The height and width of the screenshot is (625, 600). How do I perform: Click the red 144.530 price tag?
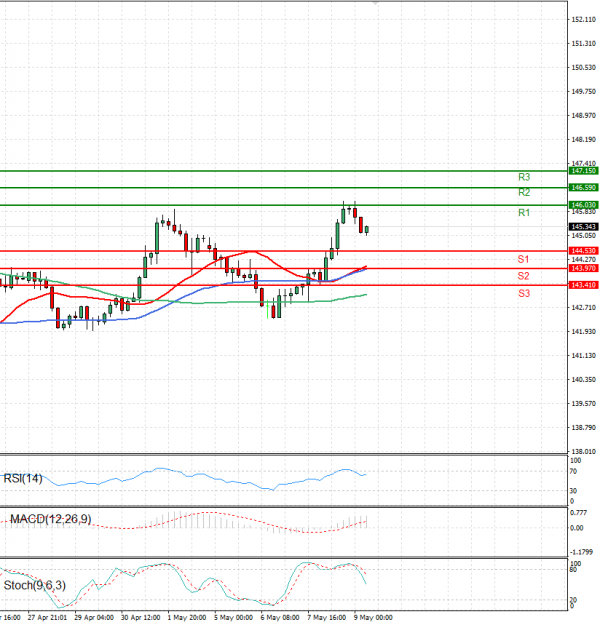pyautogui.click(x=583, y=250)
